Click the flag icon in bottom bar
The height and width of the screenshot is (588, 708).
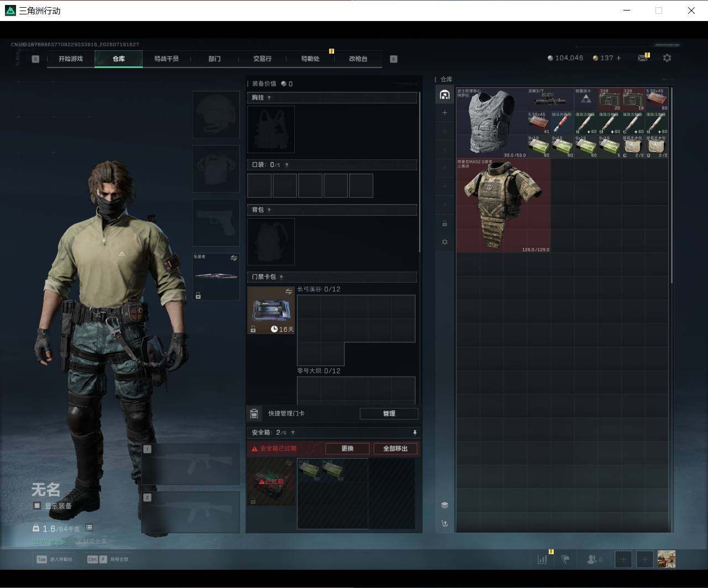tap(565, 559)
